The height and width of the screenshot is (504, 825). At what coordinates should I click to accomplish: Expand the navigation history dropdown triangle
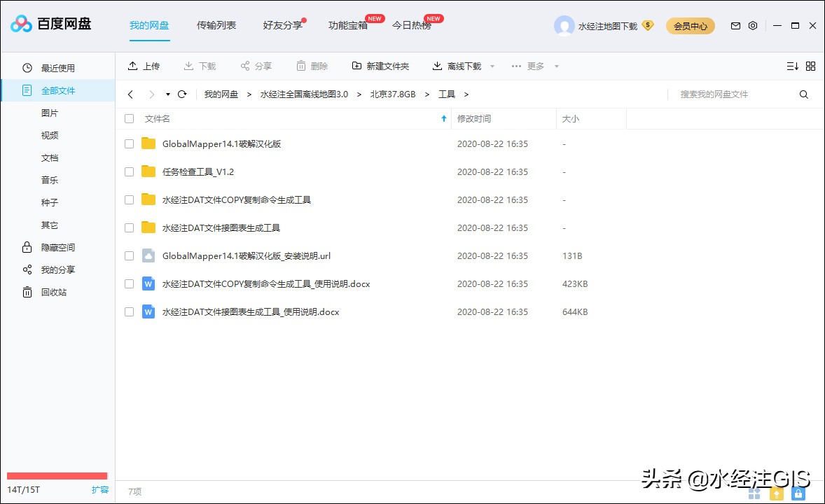coord(168,94)
